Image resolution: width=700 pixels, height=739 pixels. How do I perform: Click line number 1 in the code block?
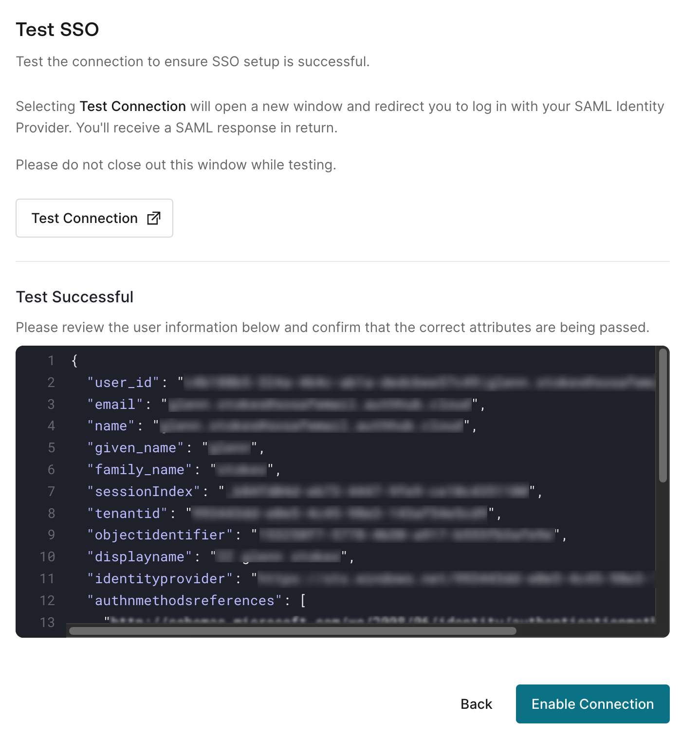pyautogui.click(x=51, y=361)
